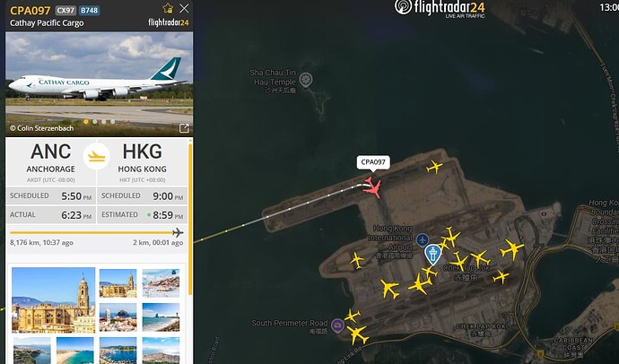Click the South Perimeter Road camera marker
Viewport: 619px width, 364px height.
pos(337,325)
